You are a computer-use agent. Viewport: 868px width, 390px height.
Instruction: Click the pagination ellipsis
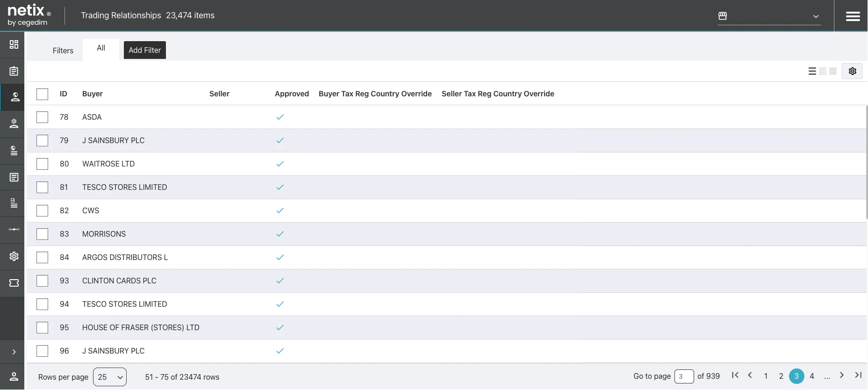click(x=827, y=376)
